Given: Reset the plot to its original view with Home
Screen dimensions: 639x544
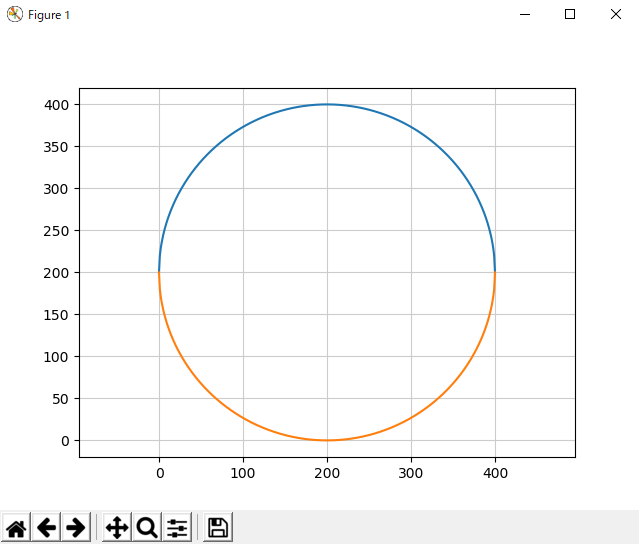Looking at the screenshot, I should tap(16, 528).
